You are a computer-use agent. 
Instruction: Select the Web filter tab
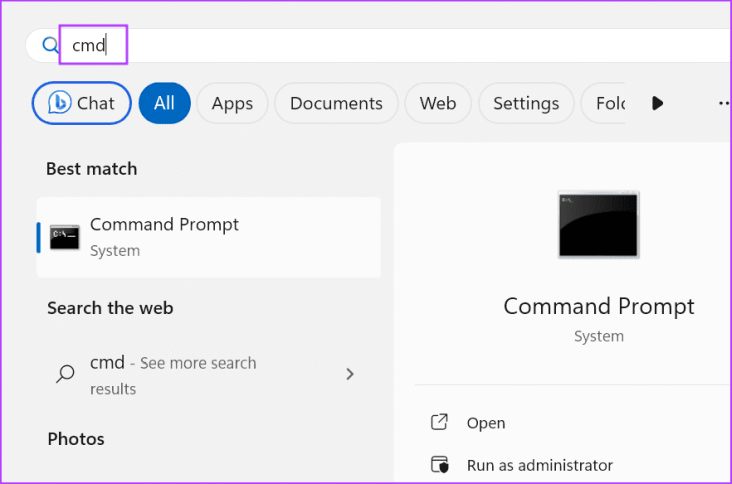pyautogui.click(x=438, y=103)
